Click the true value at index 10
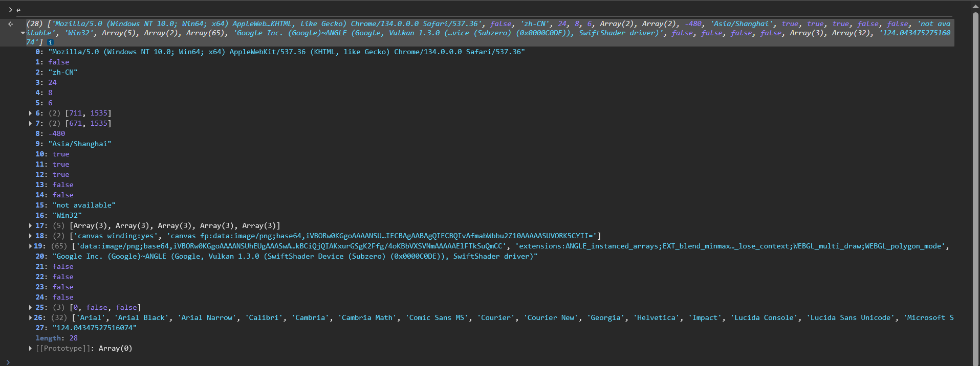 [x=61, y=154]
